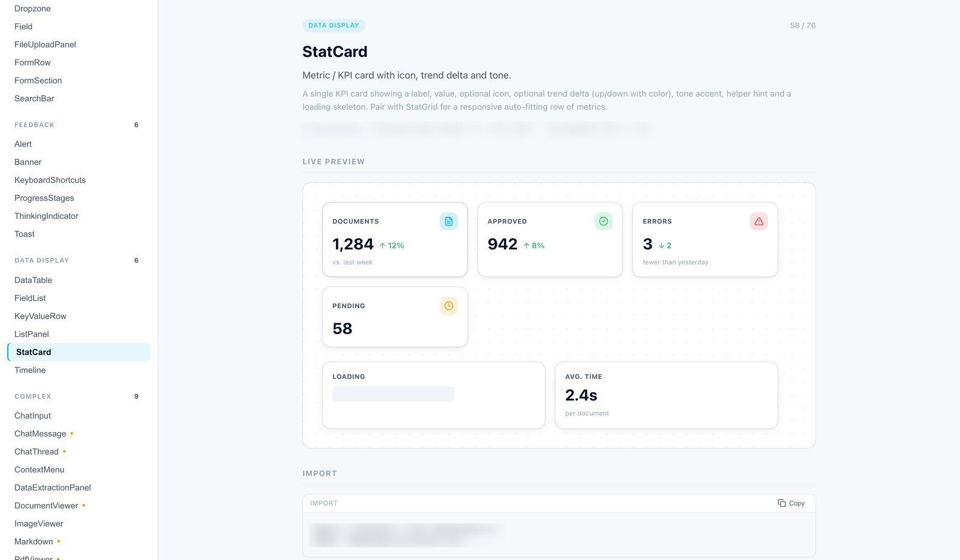
Task: Click the LIVE PREVIEW section heading
Action: click(334, 161)
